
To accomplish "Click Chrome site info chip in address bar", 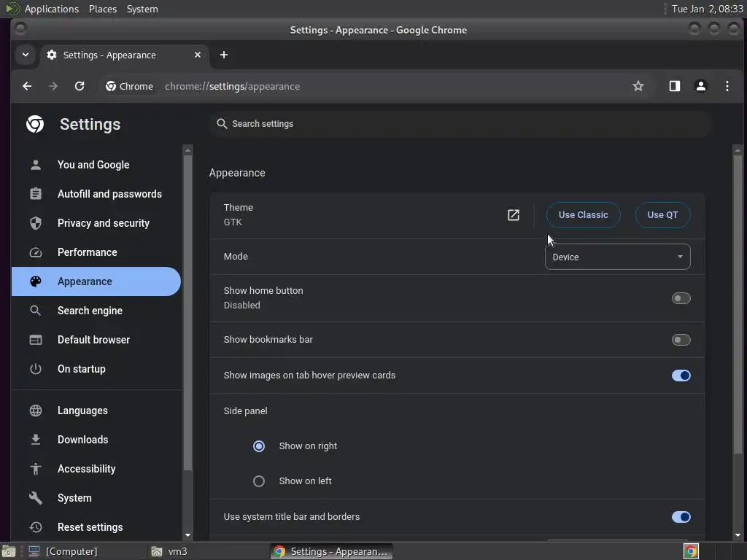I will click(130, 86).
